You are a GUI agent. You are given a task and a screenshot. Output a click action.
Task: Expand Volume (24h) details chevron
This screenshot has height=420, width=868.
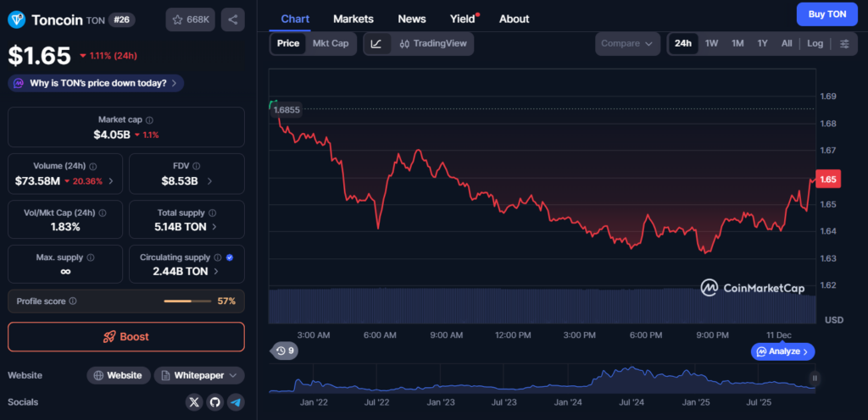[111, 180]
